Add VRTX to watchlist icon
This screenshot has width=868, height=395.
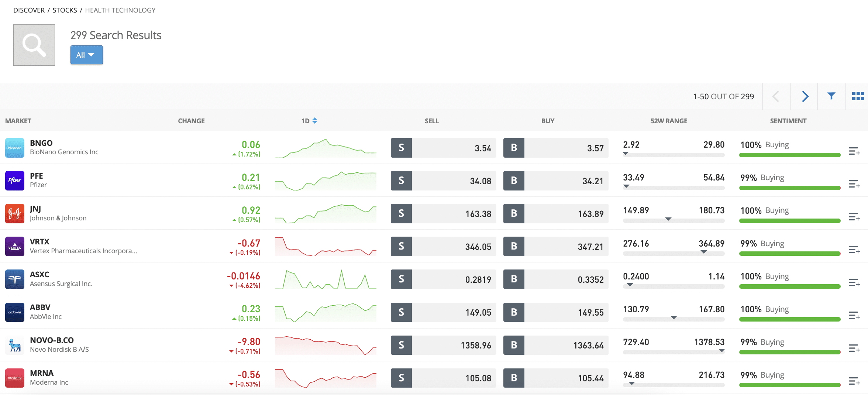[854, 250]
